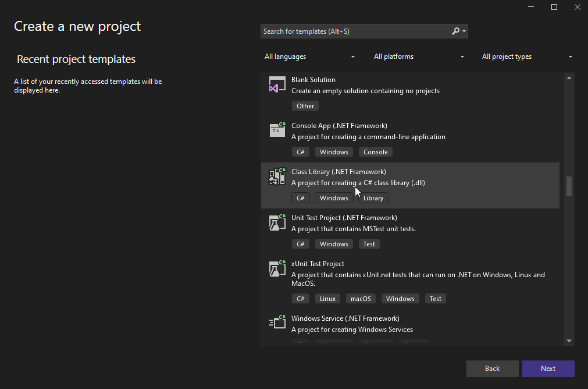This screenshot has width=588, height=389.
Task: Click description 'Create an empty solution containing no projects'
Action: (365, 91)
